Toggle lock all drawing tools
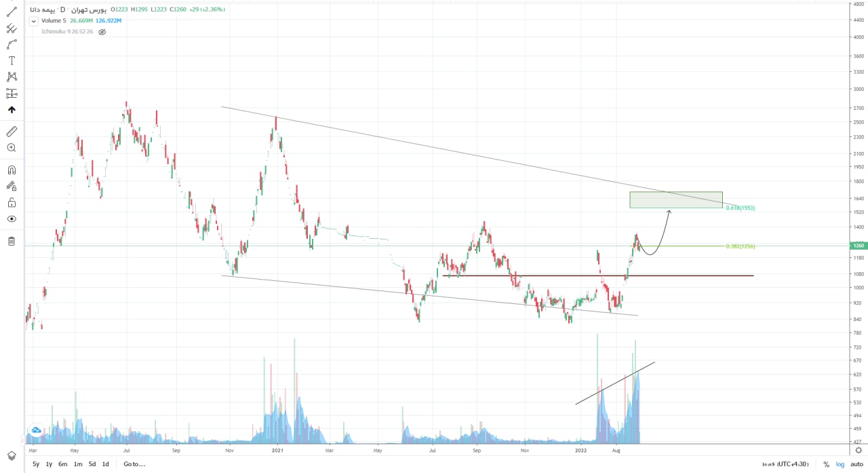 pos(12,203)
